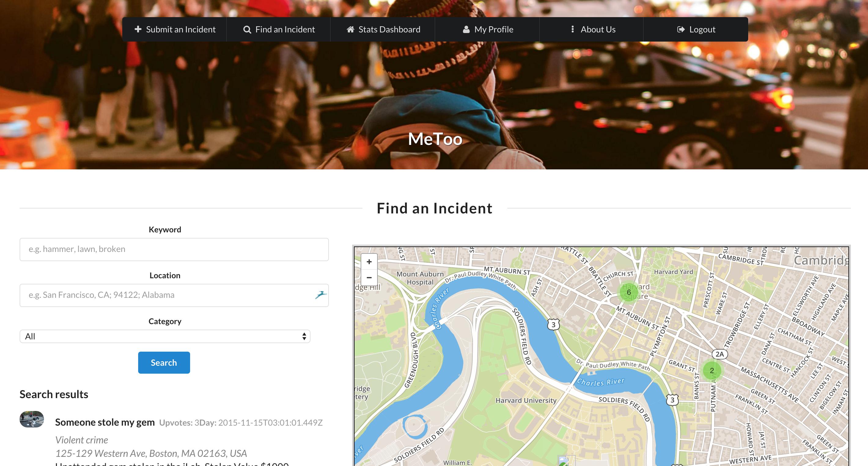The image size is (868, 466).
Task: Click the green cluster marker numbered 6
Action: pos(628,292)
